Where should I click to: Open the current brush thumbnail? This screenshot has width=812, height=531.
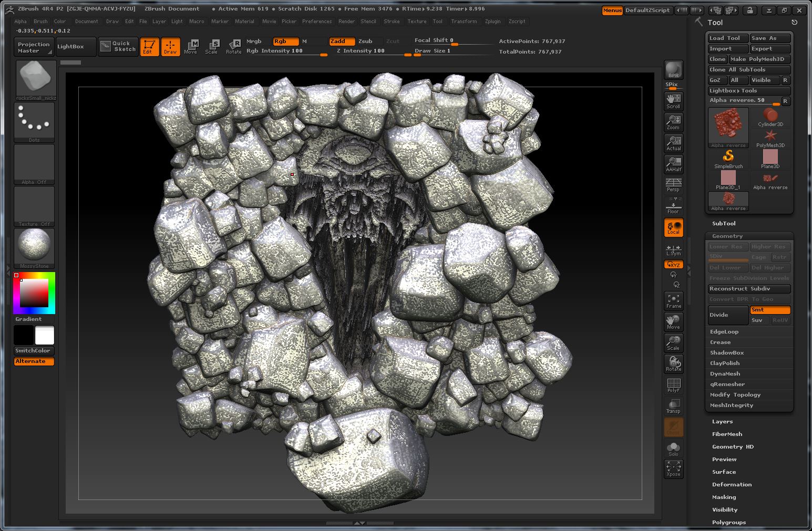[35, 80]
